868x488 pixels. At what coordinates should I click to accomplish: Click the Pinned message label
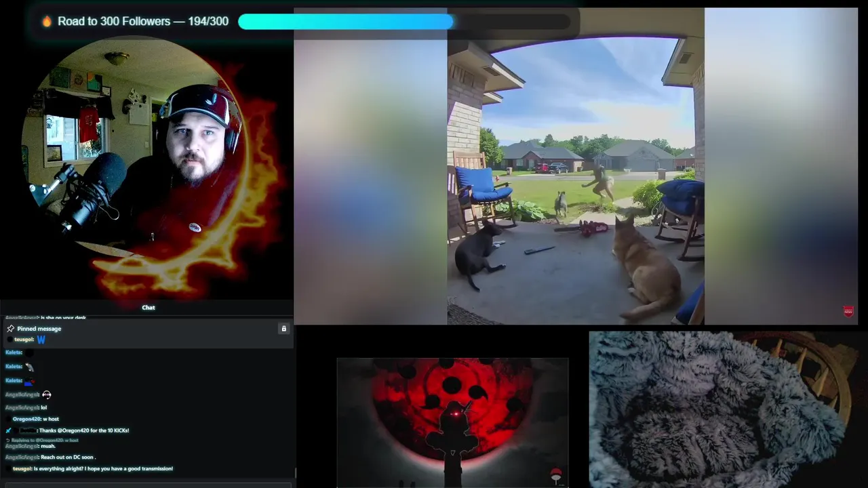click(39, 329)
